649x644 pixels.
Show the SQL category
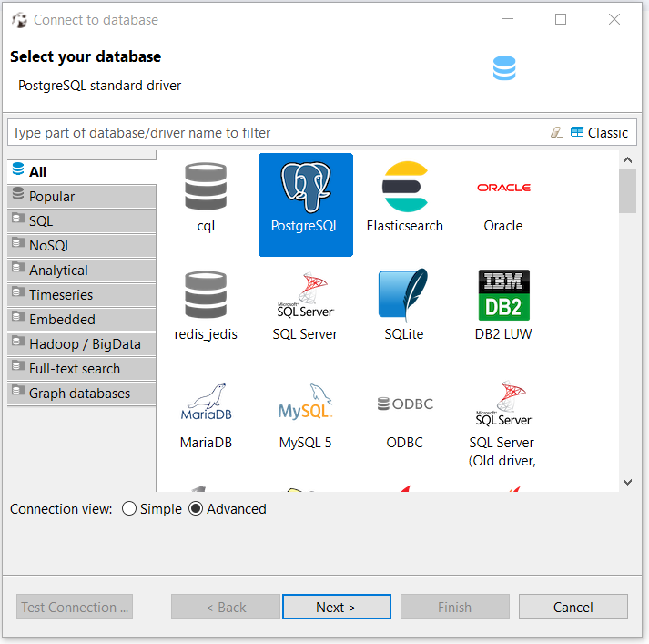point(82,220)
